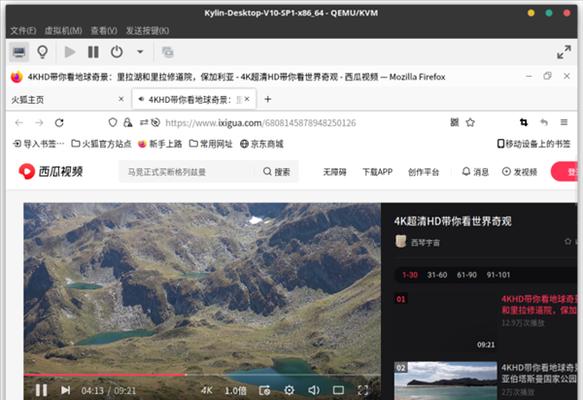Show the page QR code icon
The image size is (583, 400).
pos(454,122)
